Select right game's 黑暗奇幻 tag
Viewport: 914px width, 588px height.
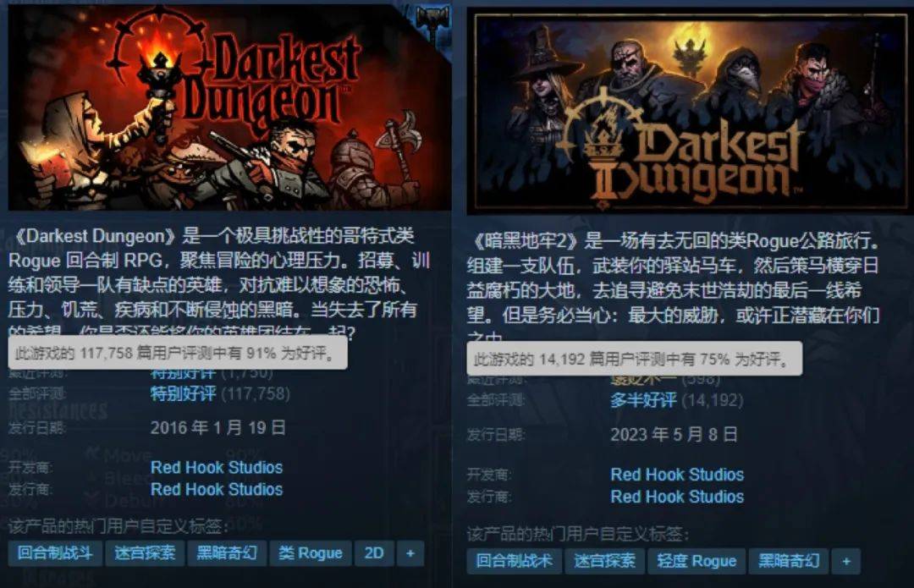coord(789,561)
